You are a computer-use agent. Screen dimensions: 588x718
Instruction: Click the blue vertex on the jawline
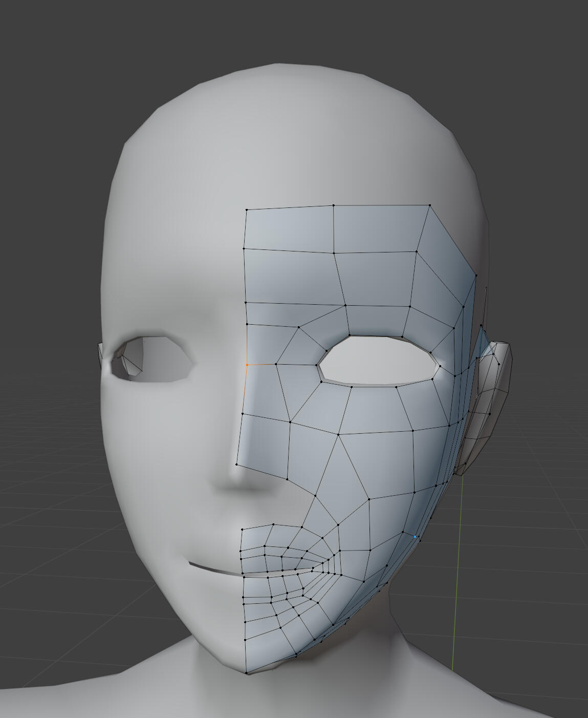[415, 537]
